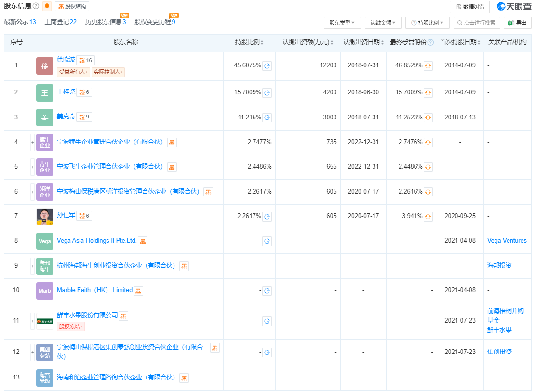Click equity penetration icon for 王梓尧's final beneficial shares
The image size is (535, 392).
[x=428, y=92]
